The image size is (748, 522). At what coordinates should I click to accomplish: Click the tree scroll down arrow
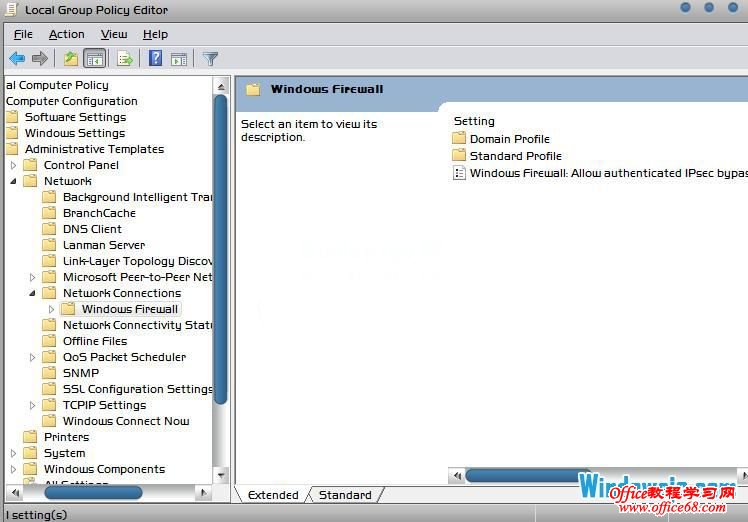[221, 475]
